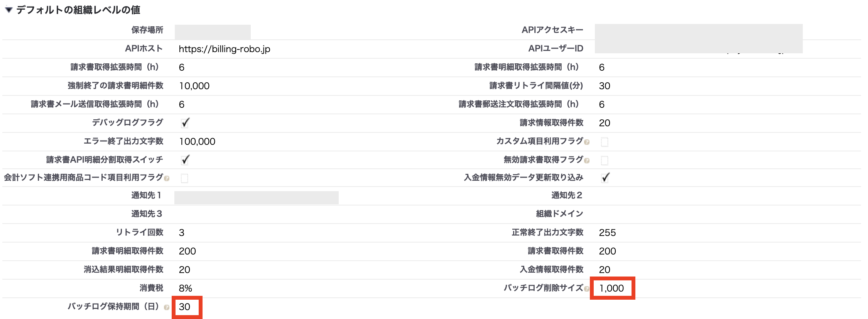This screenshot has height=319, width=868.
Task: Check the 無効請求書取得フラグ box
Action: tap(605, 160)
